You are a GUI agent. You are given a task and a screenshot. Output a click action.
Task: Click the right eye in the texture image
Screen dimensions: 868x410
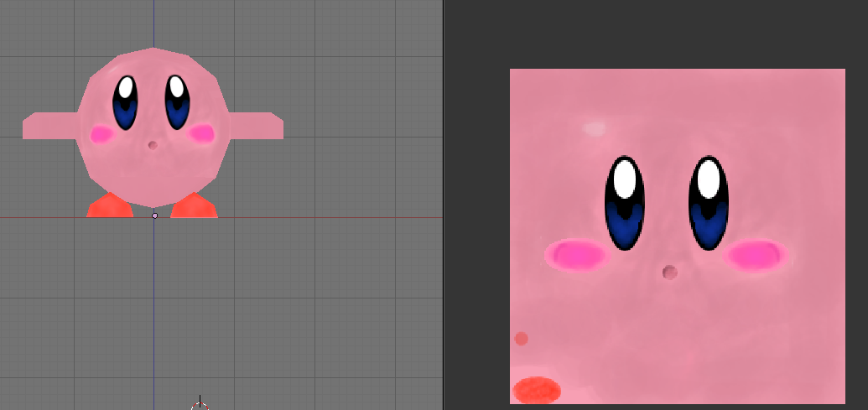[709, 203]
